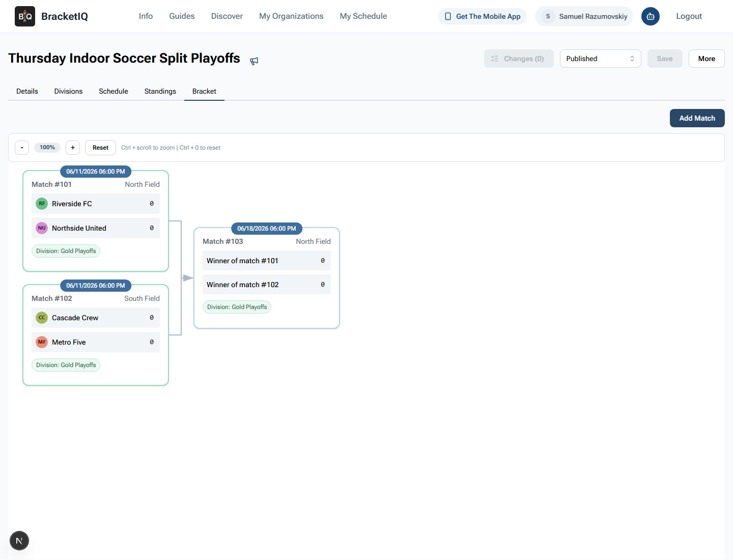The height and width of the screenshot is (560, 733).
Task: Select the Bracket tab
Action: pos(204,91)
